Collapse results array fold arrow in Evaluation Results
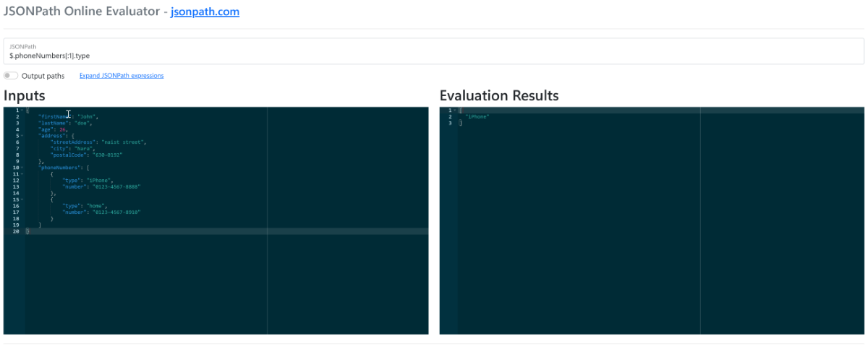Screen dimensions: 868x346 (x=454, y=110)
